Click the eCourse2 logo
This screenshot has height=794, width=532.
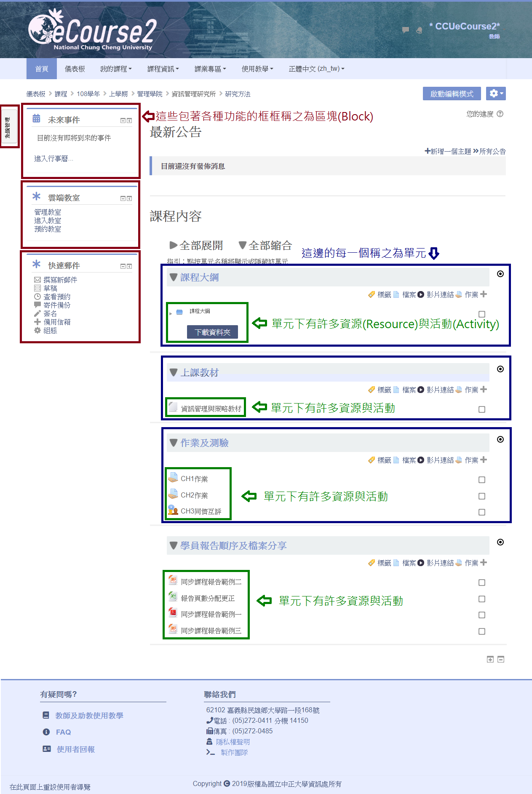pyautogui.click(x=93, y=29)
